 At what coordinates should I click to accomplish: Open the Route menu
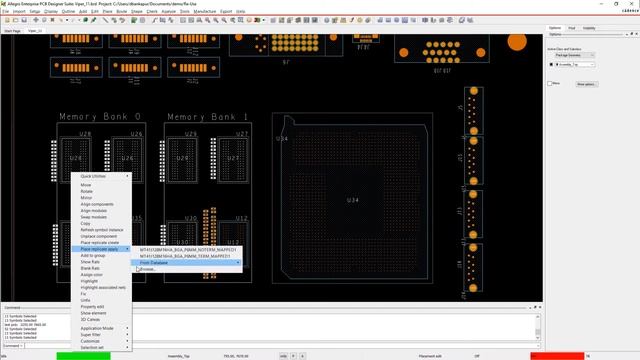[x=122, y=11]
